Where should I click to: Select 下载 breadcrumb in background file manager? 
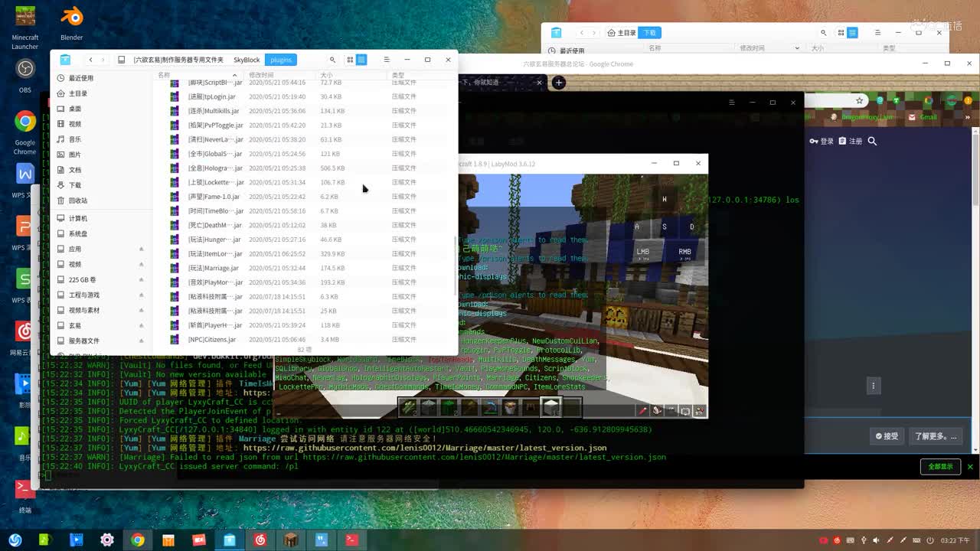pos(649,33)
